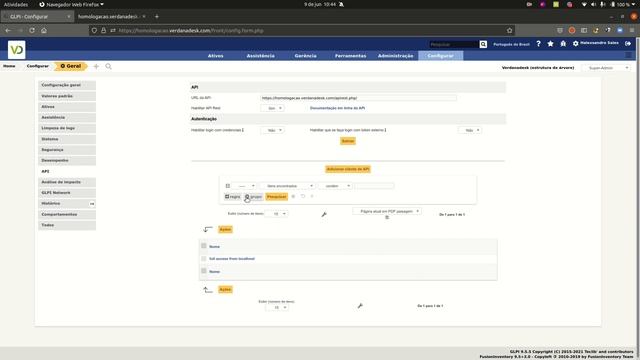Add a search regra criterion

click(233, 197)
